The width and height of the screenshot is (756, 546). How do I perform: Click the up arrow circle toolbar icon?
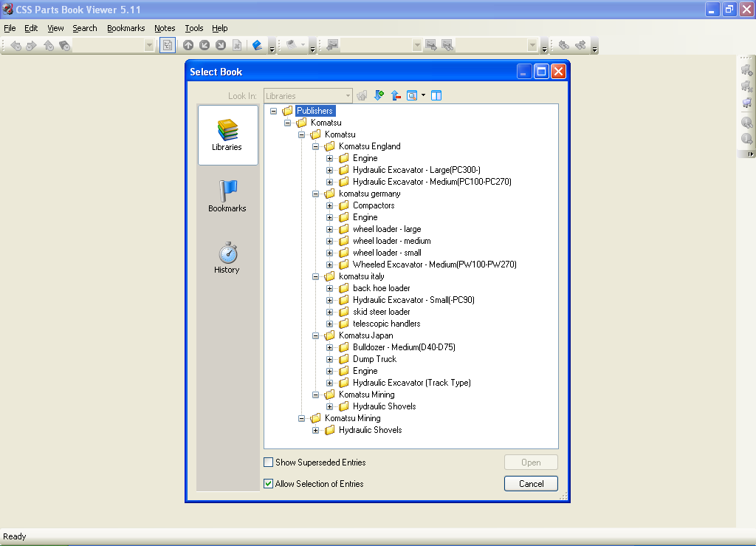(x=188, y=45)
